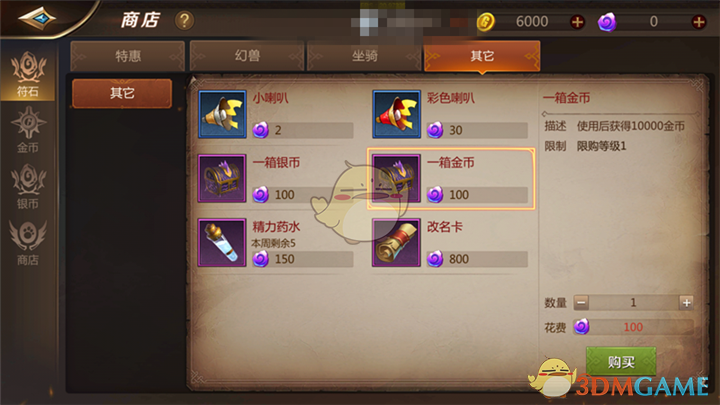Viewport: 720px width, 405px height.
Task: Select the 改名卡 scroll item
Action: [396, 243]
